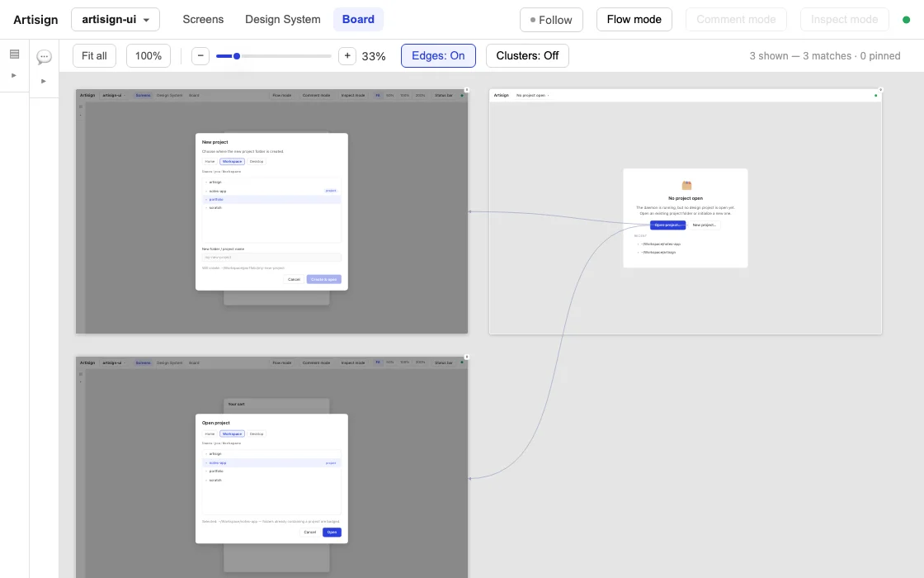Click 'Open project...' in No project card
The height and width of the screenshot is (578, 924).
(x=667, y=225)
